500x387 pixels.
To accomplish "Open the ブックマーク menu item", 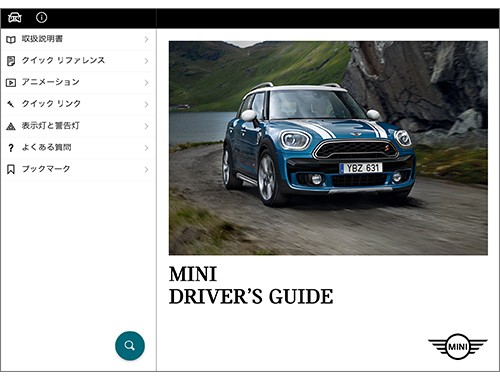I will [78, 169].
